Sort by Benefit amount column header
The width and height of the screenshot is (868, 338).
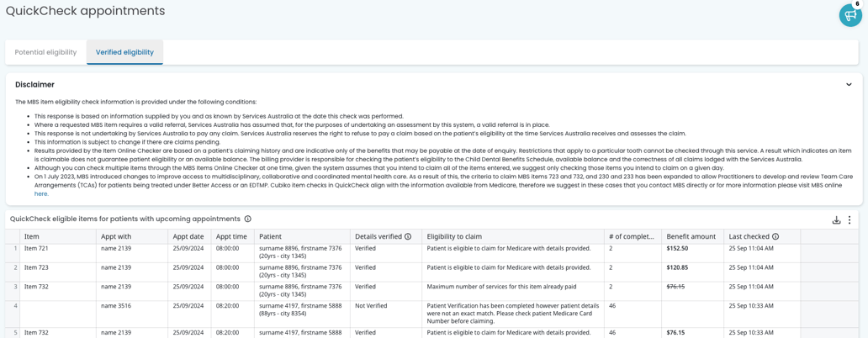point(691,237)
